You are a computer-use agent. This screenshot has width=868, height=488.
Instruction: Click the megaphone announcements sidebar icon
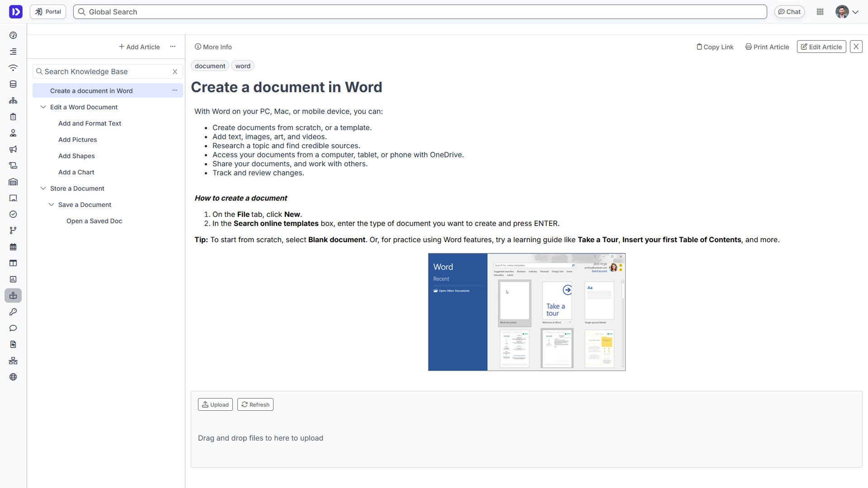[x=13, y=149]
